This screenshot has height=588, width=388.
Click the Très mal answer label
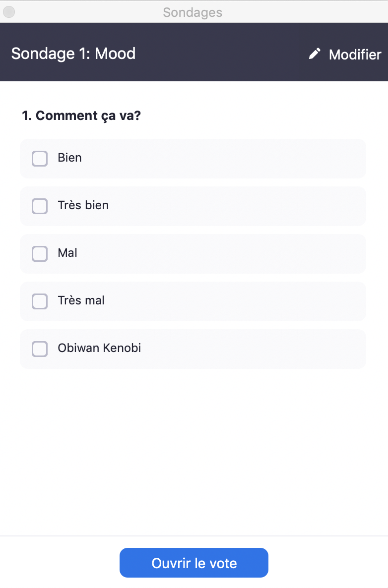click(81, 300)
